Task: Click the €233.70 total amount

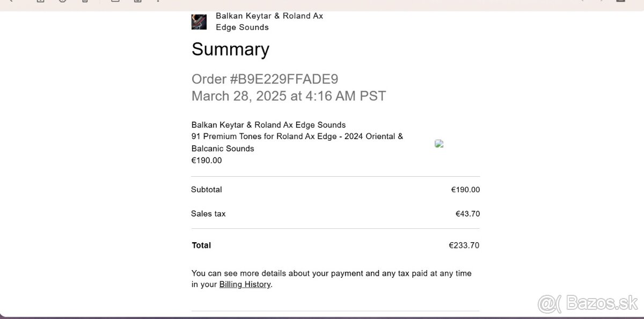Action: pos(464,245)
